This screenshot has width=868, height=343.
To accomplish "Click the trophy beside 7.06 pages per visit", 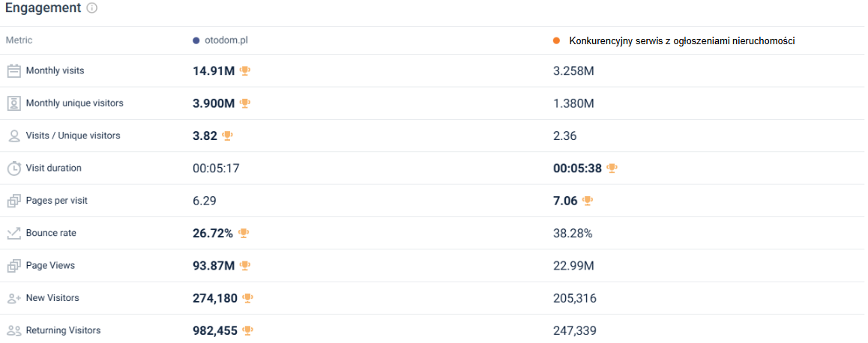I will click(x=588, y=201).
